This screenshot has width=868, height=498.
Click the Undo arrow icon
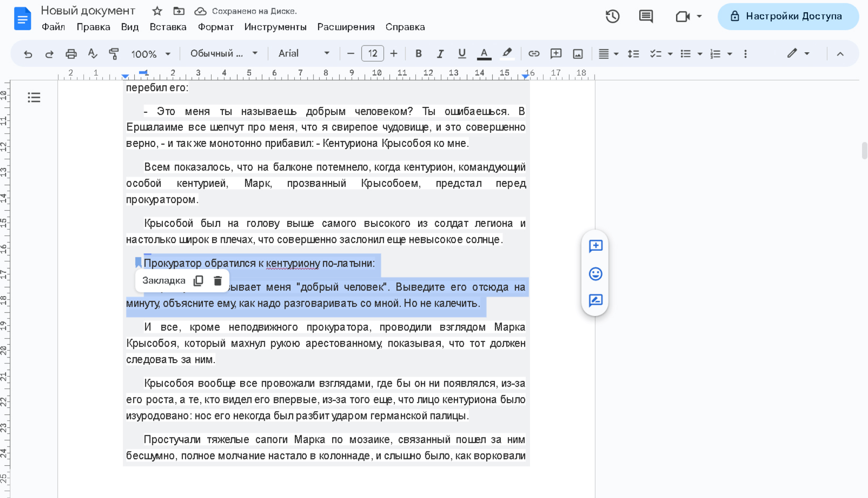tap(28, 54)
